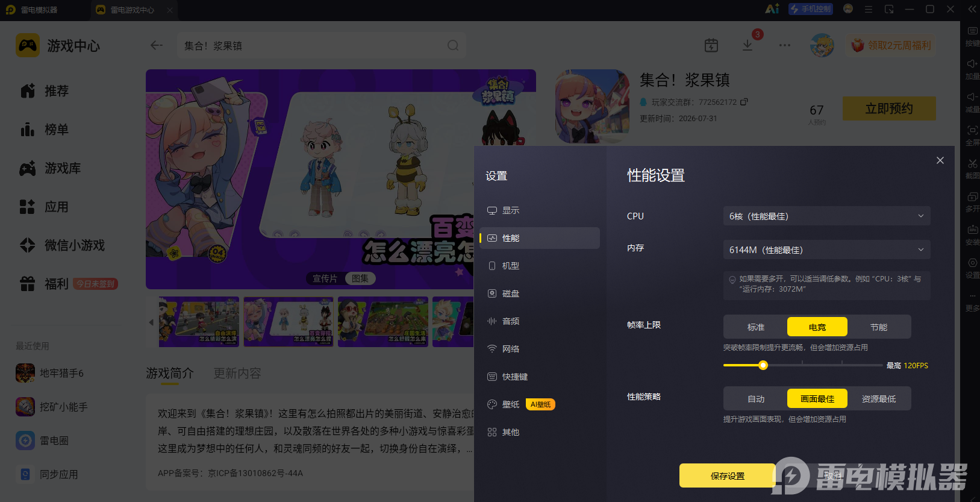
Task: Click the 手机控制 phone control button
Action: (811, 9)
